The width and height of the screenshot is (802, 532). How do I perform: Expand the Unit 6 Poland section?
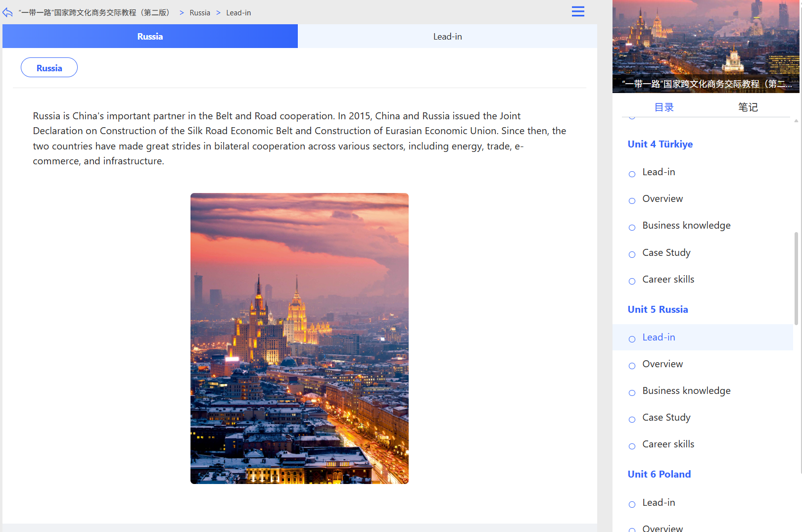pos(659,474)
